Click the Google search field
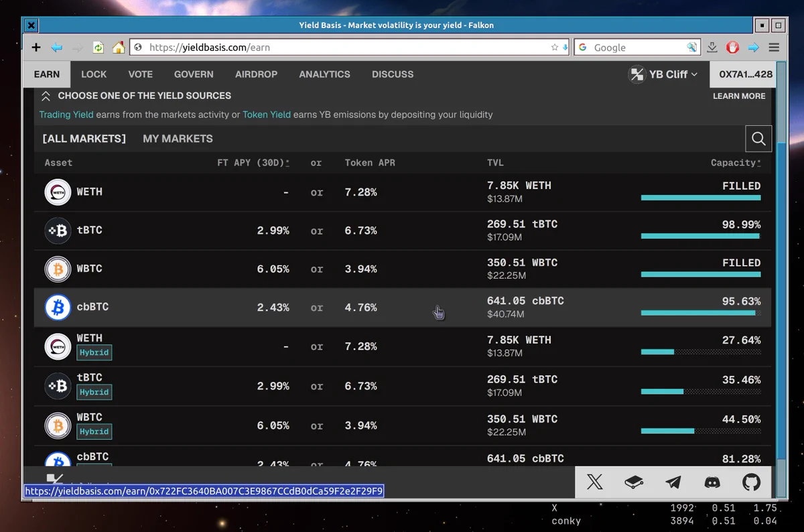The height and width of the screenshot is (532, 804). click(x=639, y=48)
